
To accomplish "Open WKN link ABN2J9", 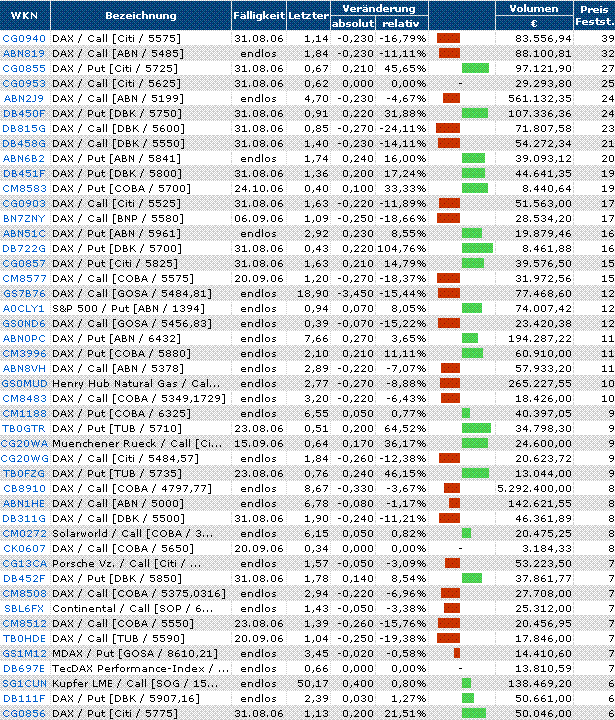I will point(24,99).
